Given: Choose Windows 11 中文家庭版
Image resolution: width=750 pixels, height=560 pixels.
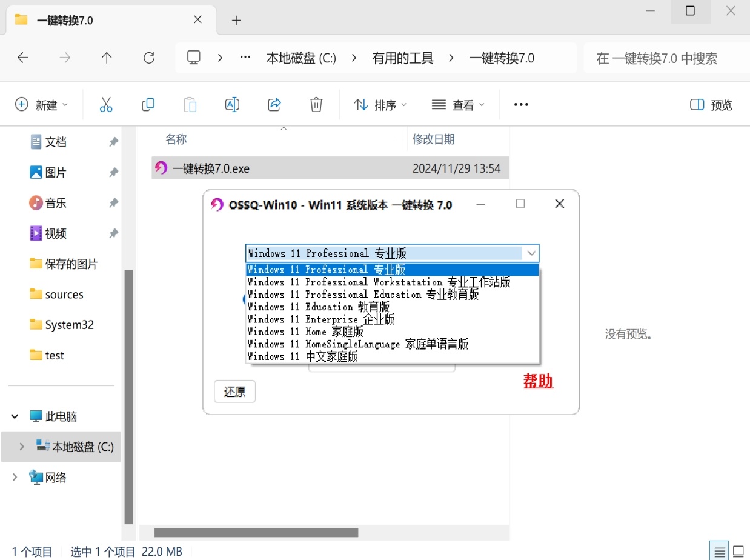Looking at the screenshot, I should [x=393, y=356].
